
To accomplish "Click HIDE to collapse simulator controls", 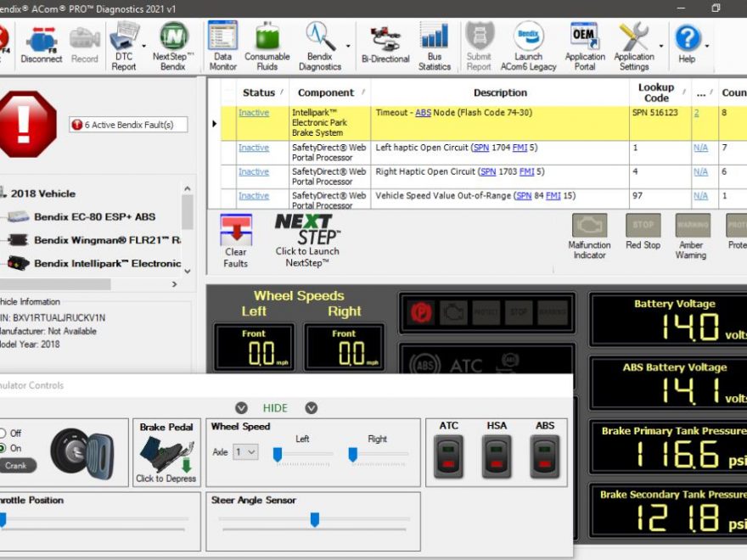I will 275,408.
